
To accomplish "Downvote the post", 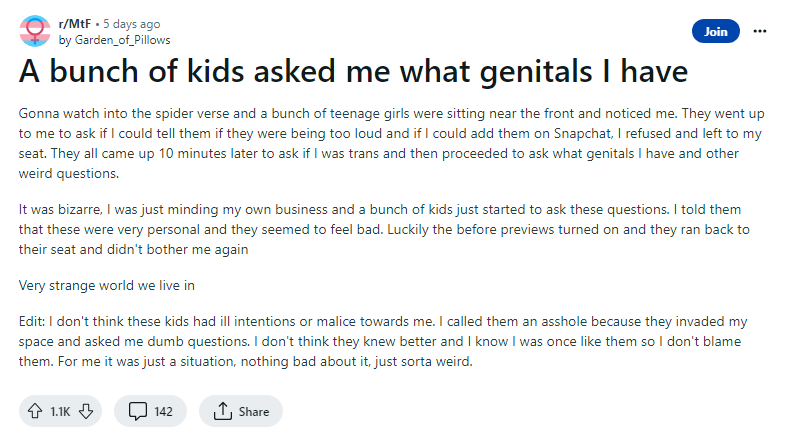I will 85,411.
